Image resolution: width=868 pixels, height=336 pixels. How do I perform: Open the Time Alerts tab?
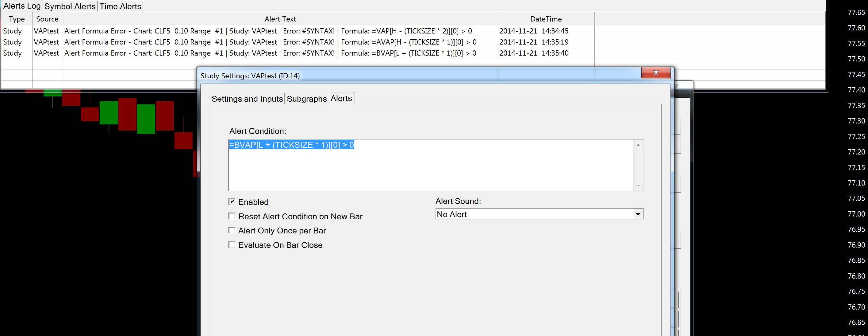coord(120,6)
